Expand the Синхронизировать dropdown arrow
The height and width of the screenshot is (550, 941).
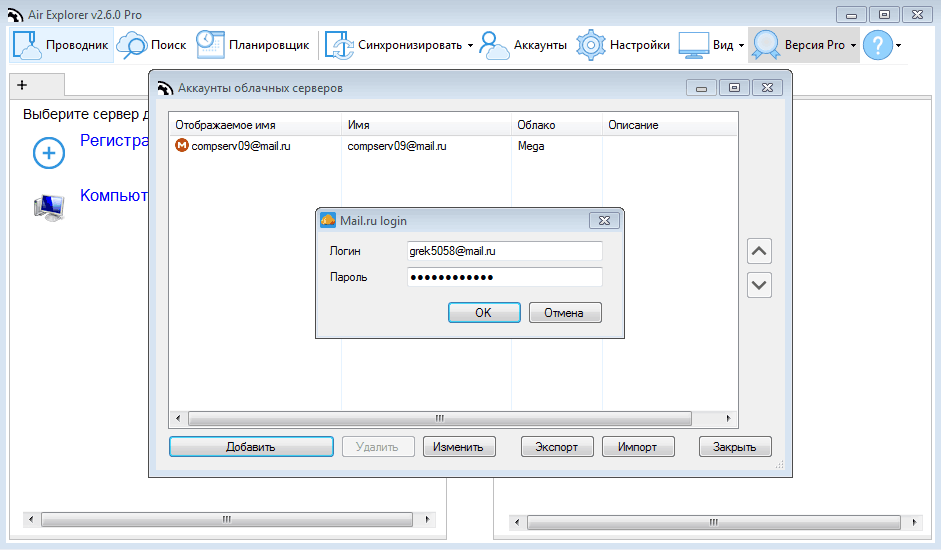coord(470,46)
